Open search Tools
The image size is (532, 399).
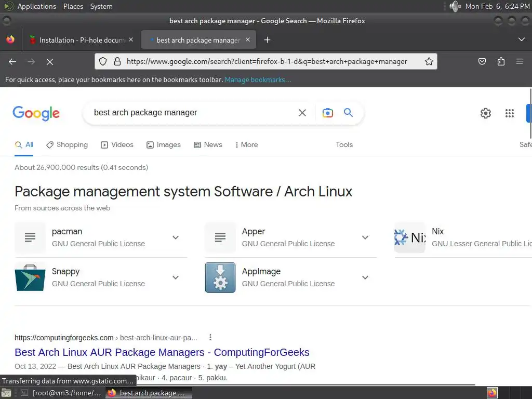click(x=344, y=145)
